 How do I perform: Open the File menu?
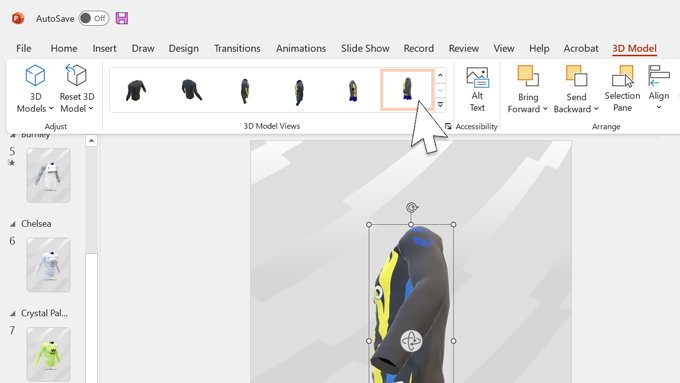pos(23,48)
